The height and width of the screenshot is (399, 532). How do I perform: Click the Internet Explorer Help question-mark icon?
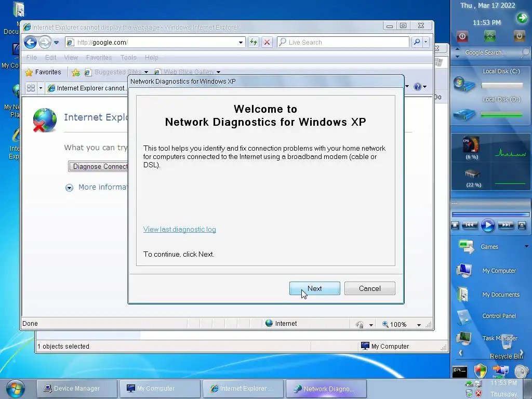click(417, 87)
